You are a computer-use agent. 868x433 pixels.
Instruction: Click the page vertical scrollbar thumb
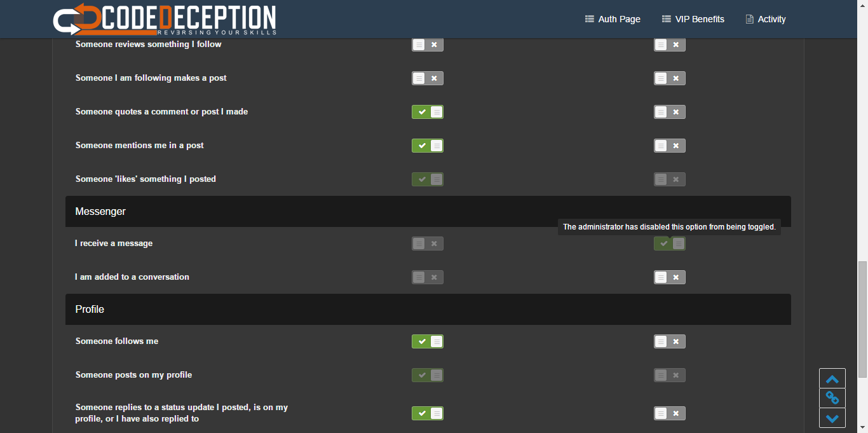(862, 319)
